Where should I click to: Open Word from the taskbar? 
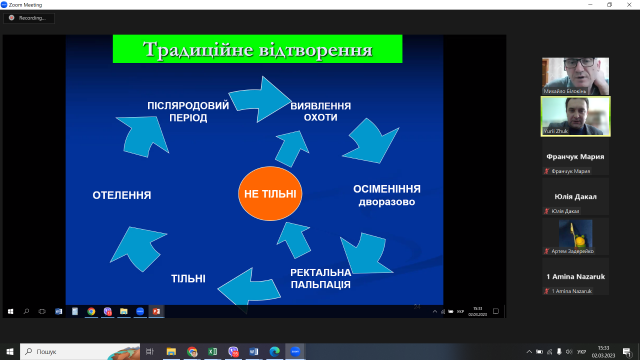click(x=254, y=351)
